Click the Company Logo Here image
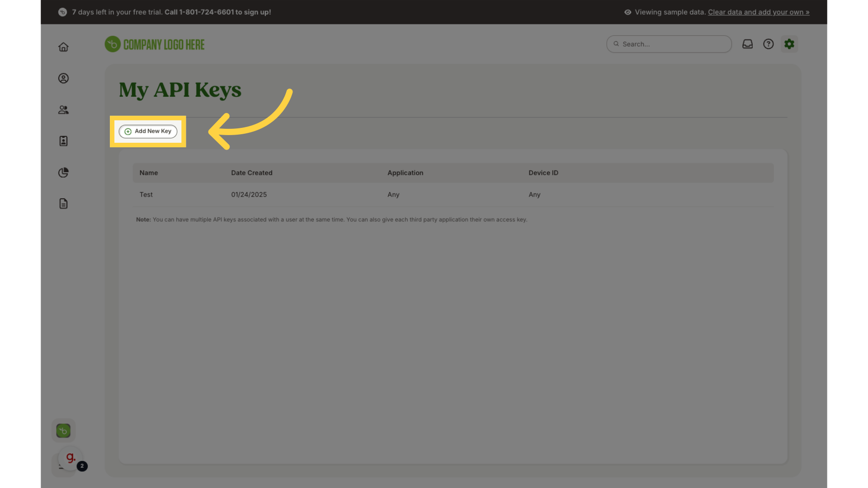Screen dimensions: 868x488 click(155, 44)
